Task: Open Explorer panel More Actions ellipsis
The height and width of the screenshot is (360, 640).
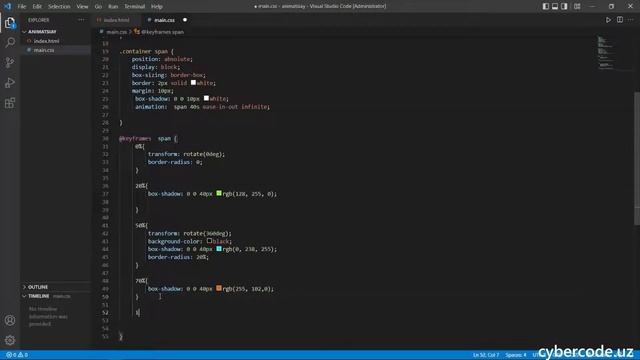Action: click(x=81, y=20)
